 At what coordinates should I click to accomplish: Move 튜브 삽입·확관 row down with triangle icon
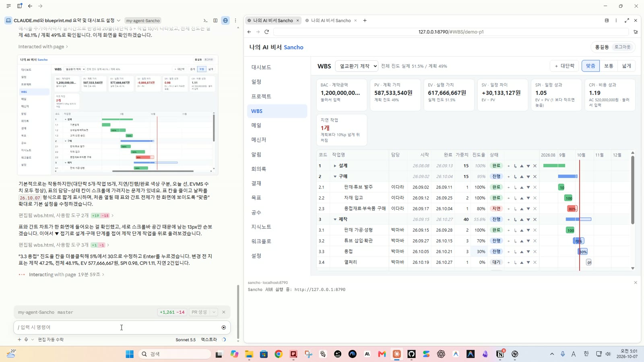(x=528, y=241)
